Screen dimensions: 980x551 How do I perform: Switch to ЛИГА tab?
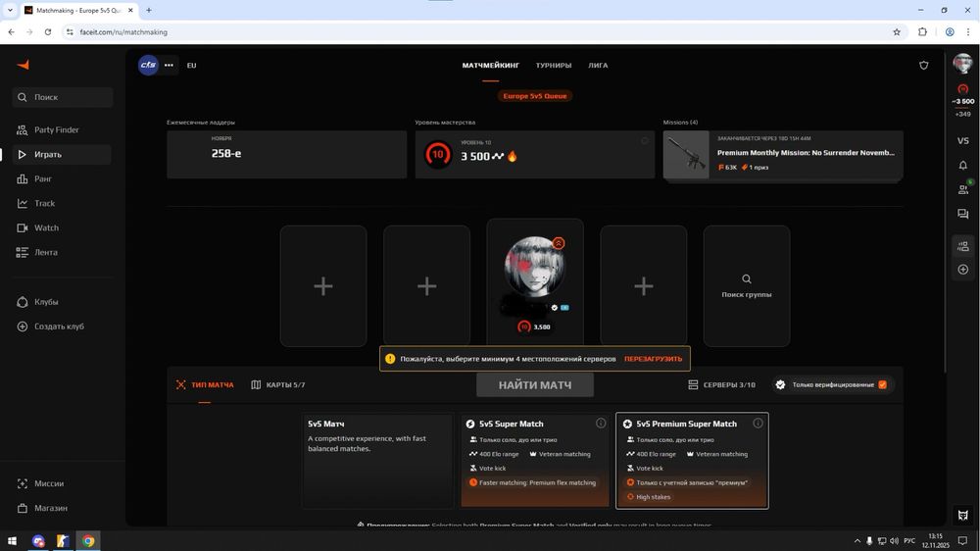(x=598, y=65)
